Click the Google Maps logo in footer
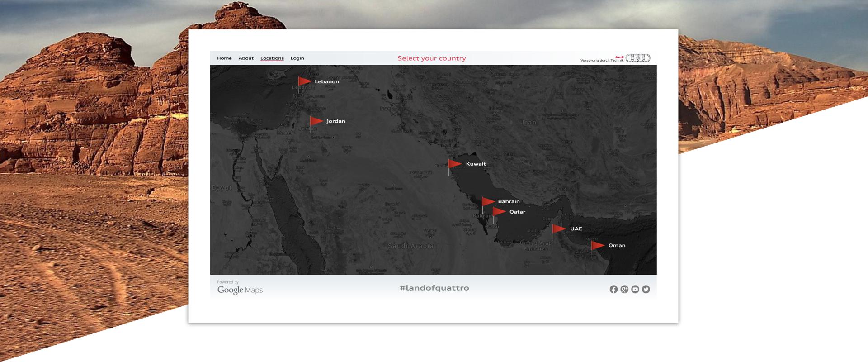This screenshot has height=362, width=868. pyautogui.click(x=240, y=290)
